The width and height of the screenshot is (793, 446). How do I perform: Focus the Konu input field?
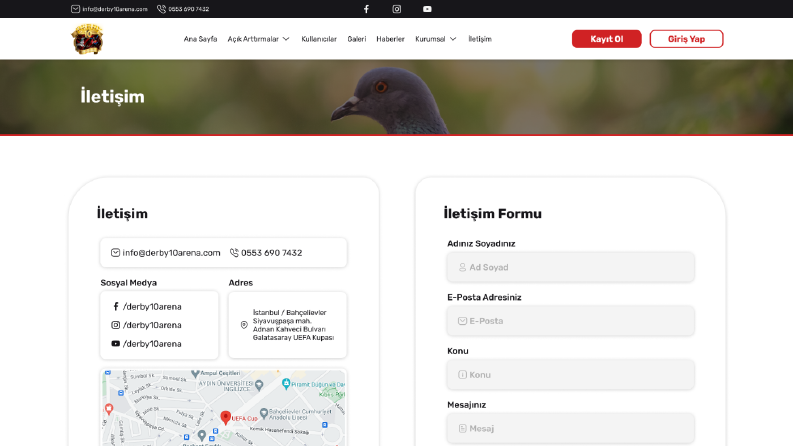[570, 375]
